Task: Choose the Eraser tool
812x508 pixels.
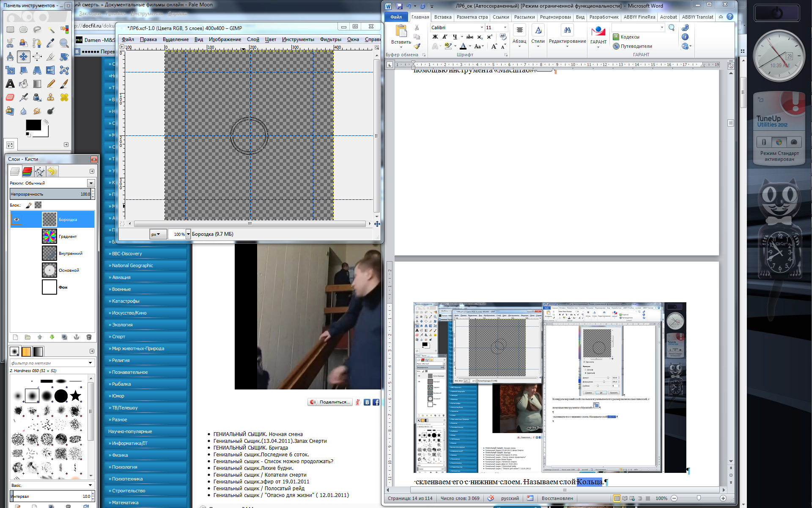Action: pos(10,97)
